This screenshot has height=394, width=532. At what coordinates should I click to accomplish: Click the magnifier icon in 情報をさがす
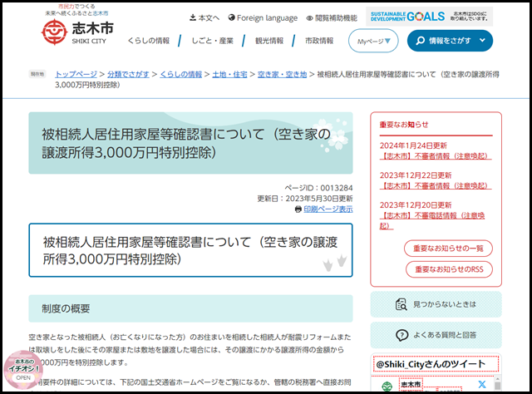(x=420, y=41)
